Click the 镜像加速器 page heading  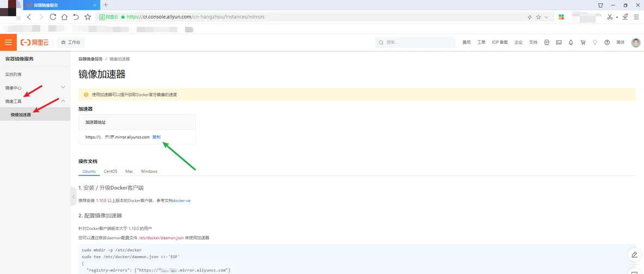tap(102, 75)
